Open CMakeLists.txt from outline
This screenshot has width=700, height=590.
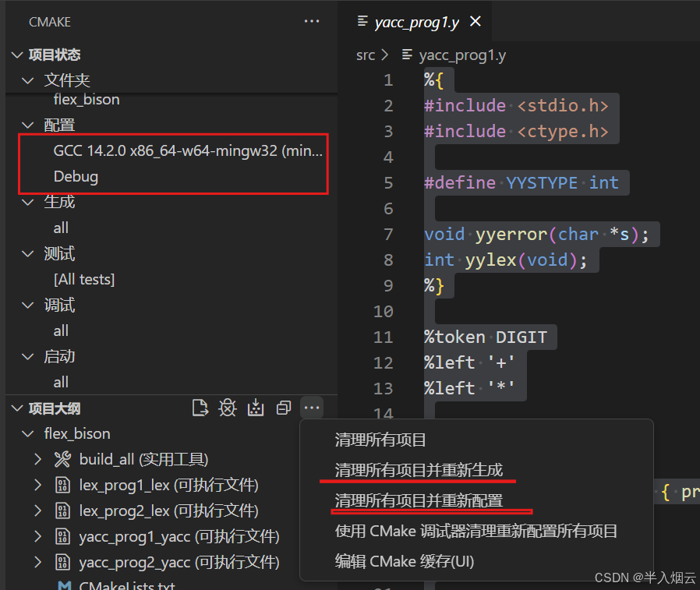click(127, 585)
